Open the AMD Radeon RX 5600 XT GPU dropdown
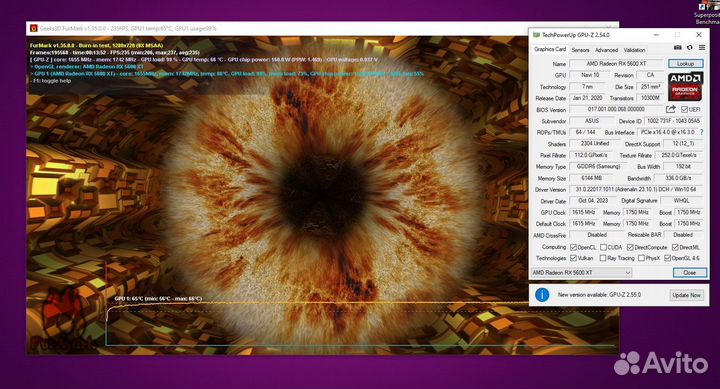The width and height of the screenshot is (720, 389). 581,272
